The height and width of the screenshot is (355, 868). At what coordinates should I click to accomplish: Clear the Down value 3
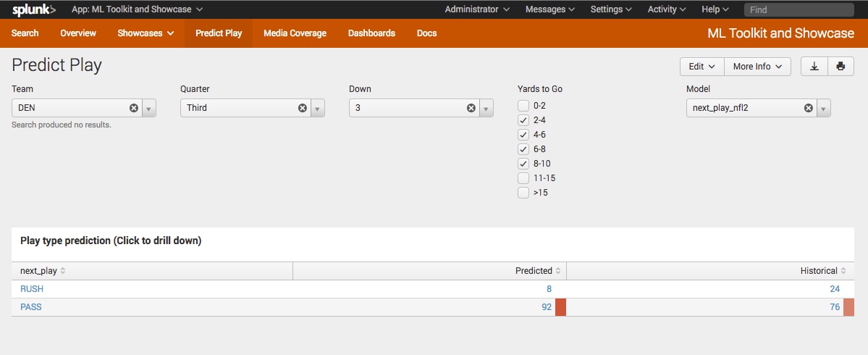(x=471, y=108)
